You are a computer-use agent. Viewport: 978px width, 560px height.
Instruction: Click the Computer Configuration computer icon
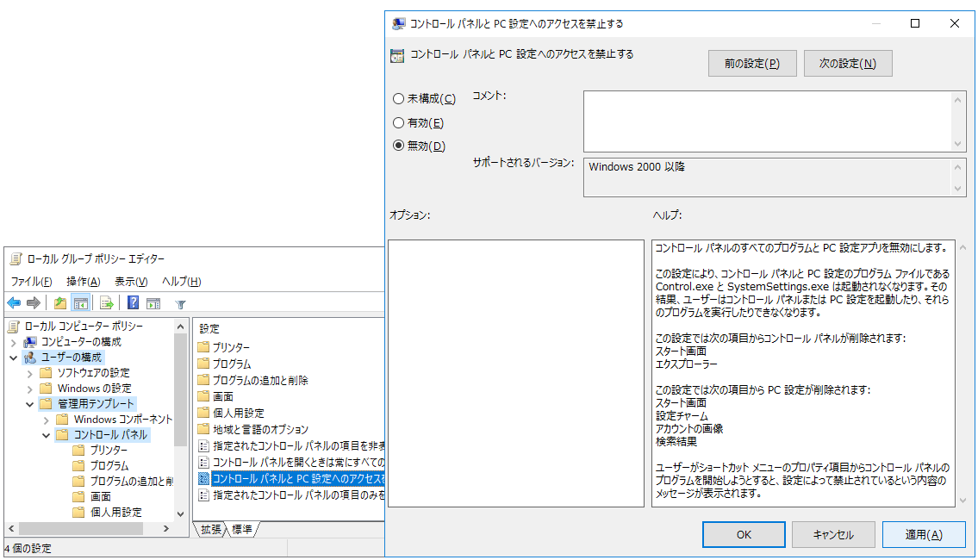pos(30,342)
